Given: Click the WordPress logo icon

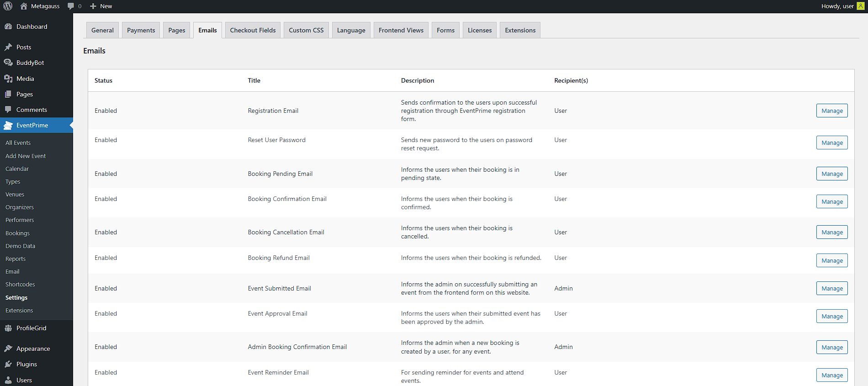Looking at the screenshot, I should [8, 6].
